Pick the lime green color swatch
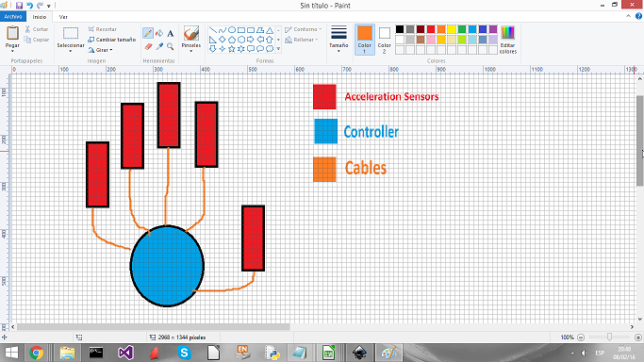The height and width of the screenshot is (362, 644). tap(462, 40)
